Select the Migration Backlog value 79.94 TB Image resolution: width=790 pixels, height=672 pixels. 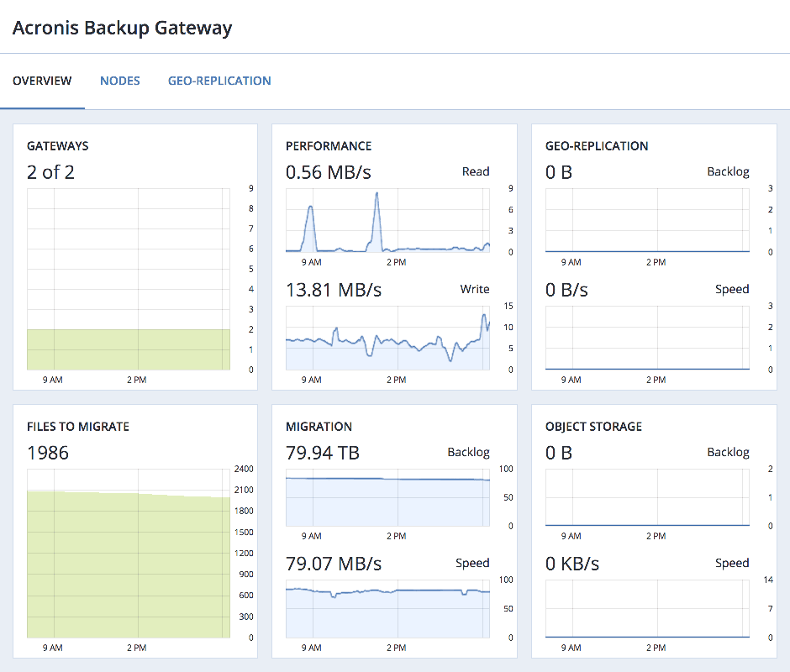[321, 453]
